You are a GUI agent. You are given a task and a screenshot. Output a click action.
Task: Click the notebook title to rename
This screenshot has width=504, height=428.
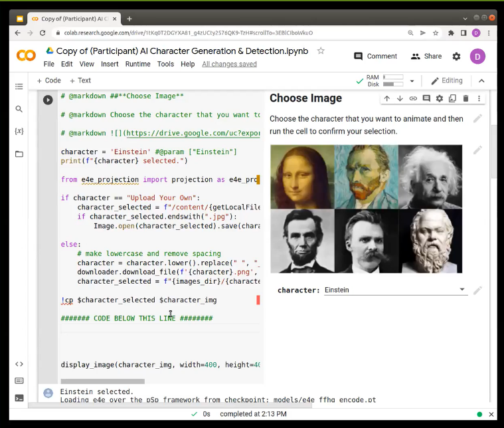pos(182,51)
